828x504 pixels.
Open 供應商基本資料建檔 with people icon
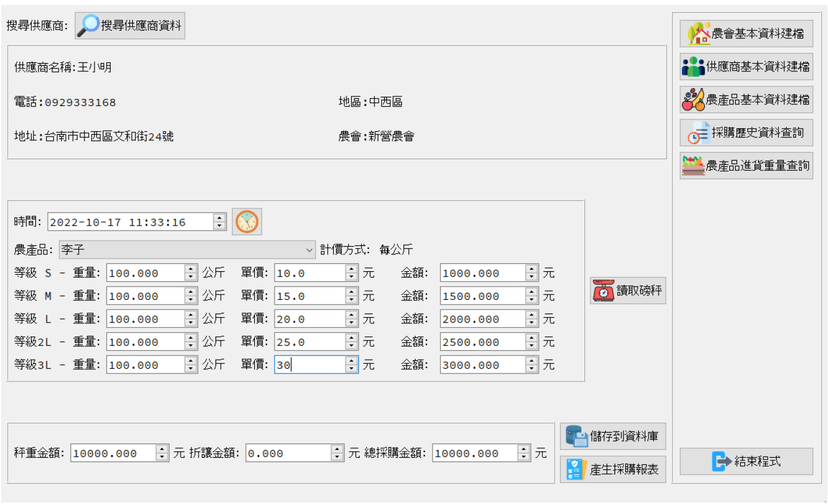(746, 67)
